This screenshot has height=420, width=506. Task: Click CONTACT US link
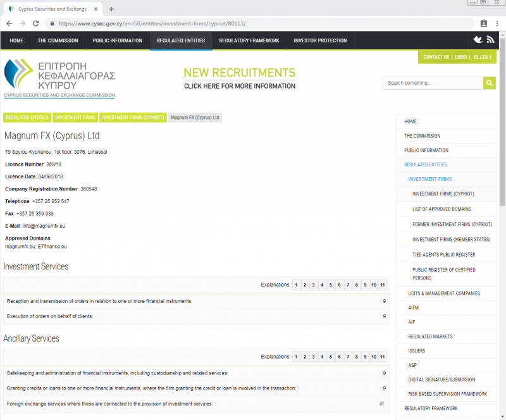[436, 57]
